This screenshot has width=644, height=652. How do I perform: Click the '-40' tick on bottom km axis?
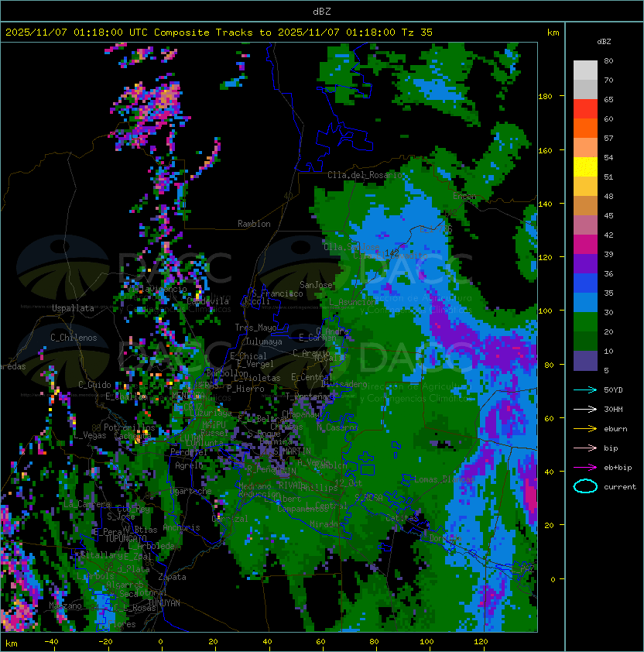[x=51, y=641]
